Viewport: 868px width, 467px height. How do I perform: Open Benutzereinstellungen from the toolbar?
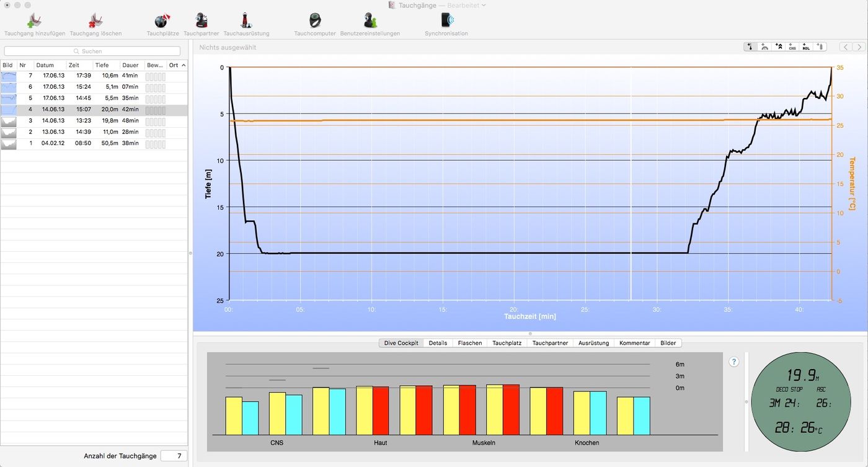pyautogui.click(x=370, y=21)
